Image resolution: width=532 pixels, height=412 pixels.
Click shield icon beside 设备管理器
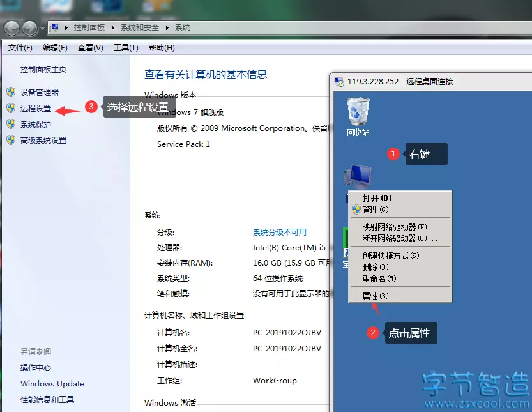click(x=11, y=92)
